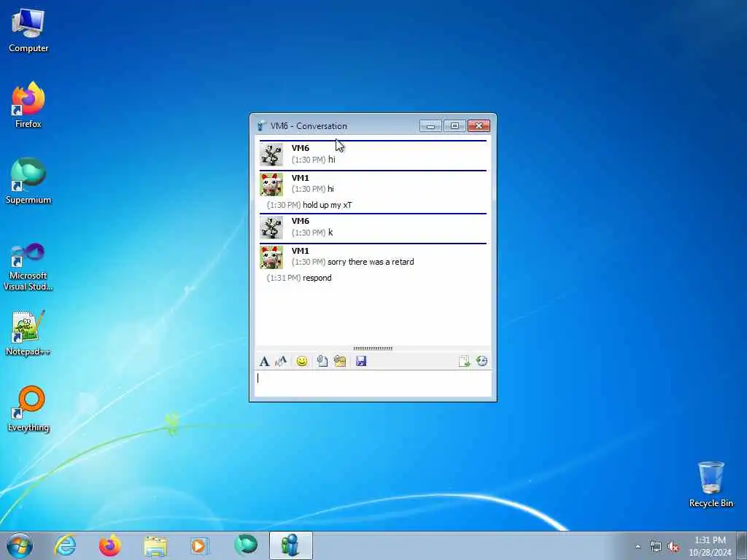Viewport: 747px width, 560px height.
Task: Open the taskbar clock showing 1:31 PM
Action: 710,546
